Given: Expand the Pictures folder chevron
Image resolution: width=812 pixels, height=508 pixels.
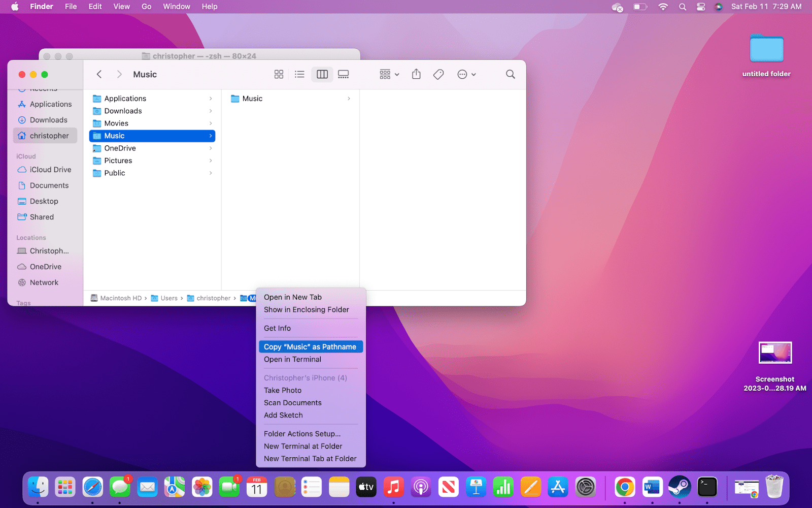Looking at the screenshot, I should (x=211, y=161).
